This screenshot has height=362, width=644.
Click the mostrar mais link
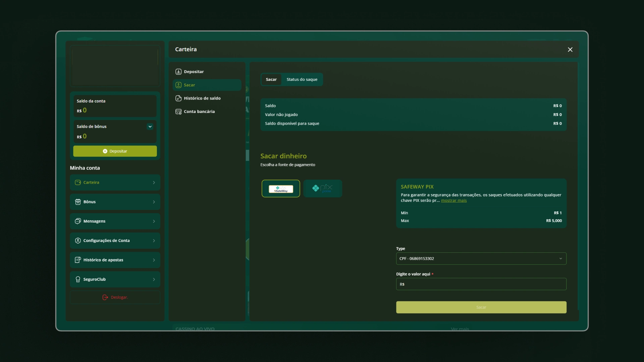tap(454, 200)
